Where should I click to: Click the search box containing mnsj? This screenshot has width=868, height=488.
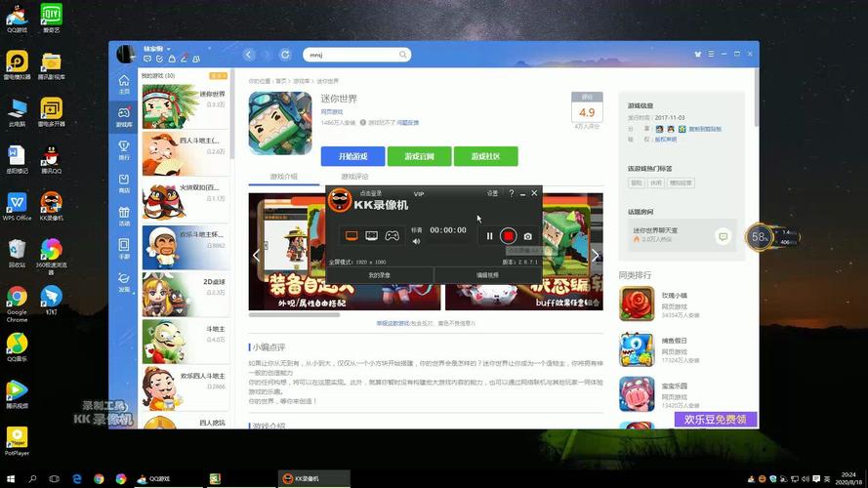pyautogui.click(x=356, y=55)
